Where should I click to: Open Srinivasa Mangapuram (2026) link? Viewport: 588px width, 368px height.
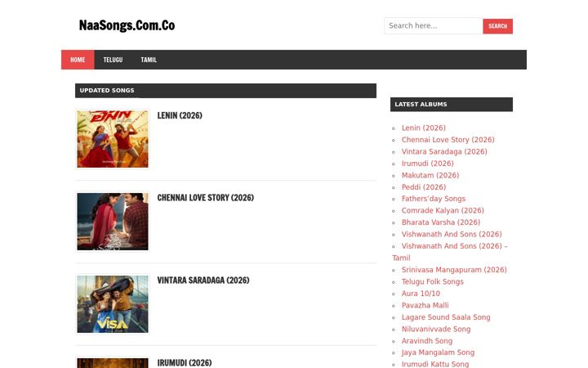[454, 270]
